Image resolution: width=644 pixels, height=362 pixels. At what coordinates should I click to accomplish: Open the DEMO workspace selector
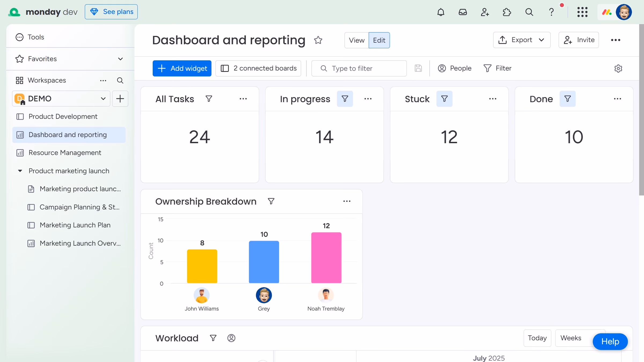click(61, 99)
